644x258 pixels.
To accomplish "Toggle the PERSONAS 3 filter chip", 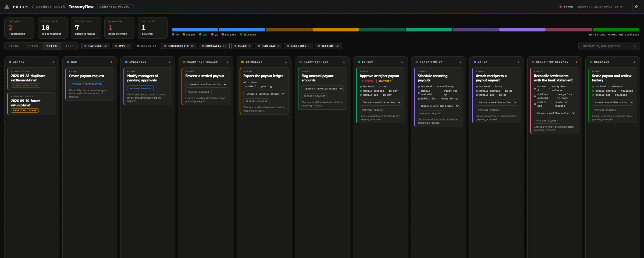I will (x=269, y=46).
